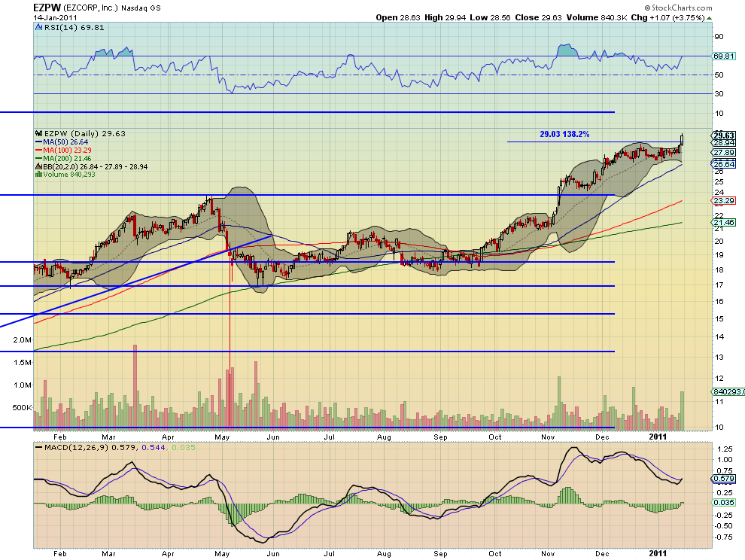This screenshot has width=745, height=560.
Task: Click the 'Volume 840.3K' header value
Action: click(597, 17)
